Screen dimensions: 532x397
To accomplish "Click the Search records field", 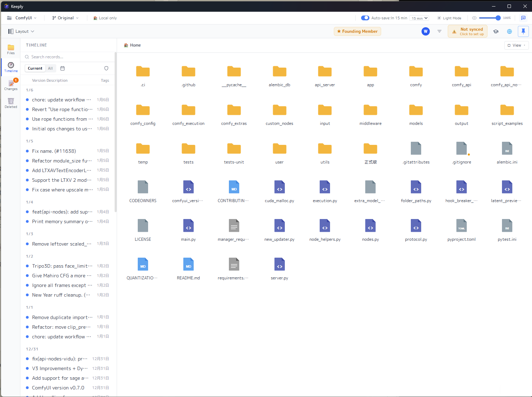I will pyautogui.click(x=68, y=57).
